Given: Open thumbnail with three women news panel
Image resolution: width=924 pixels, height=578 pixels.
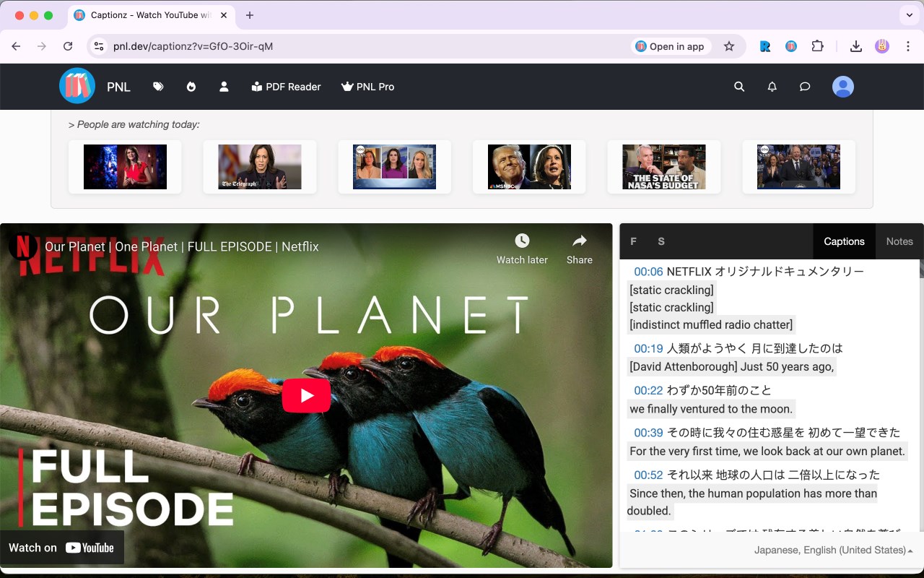Looking at the screenshot, I should [394, 167].
